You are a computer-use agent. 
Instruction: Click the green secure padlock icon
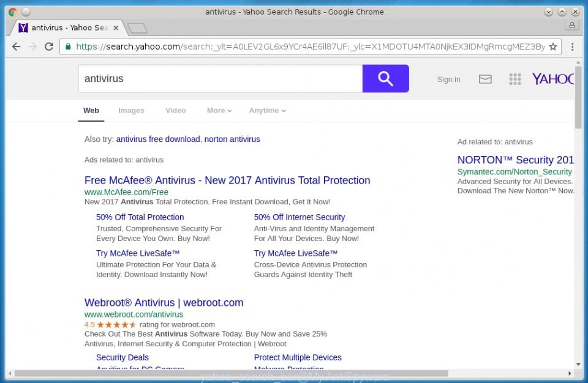68,46
